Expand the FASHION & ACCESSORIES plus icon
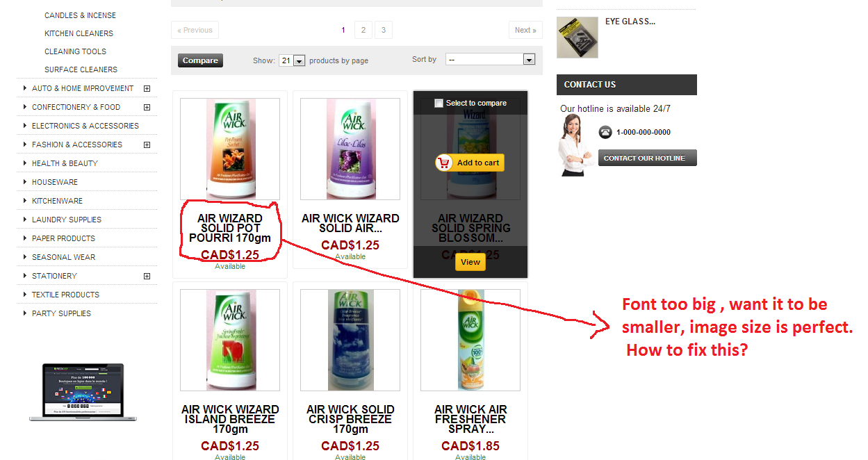The height and width of the screenshot is (460, 868). tap(147, 145)
